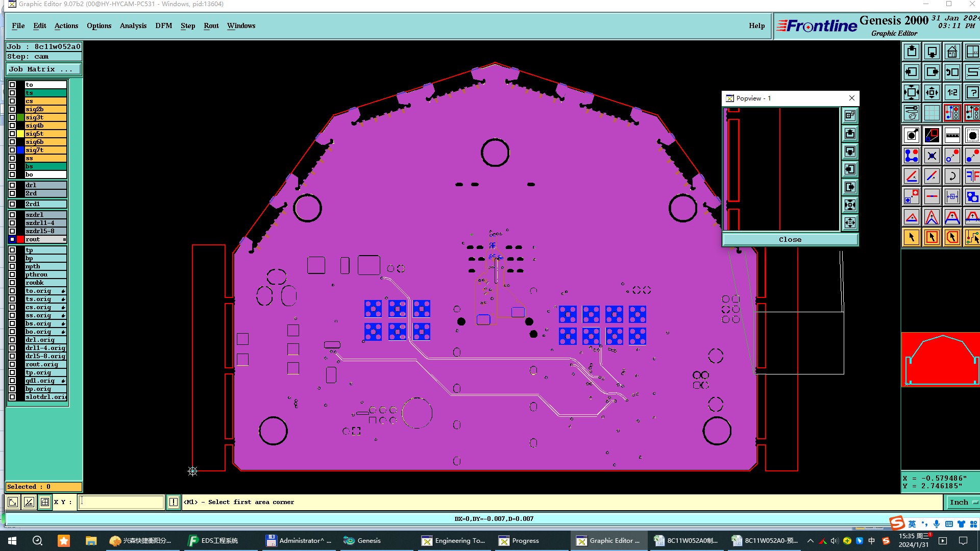Image resolution: width=980 pixels, height=551 pixels.
Task: Toggle the sig3t layer checkbox
Action: coord(12,117)
